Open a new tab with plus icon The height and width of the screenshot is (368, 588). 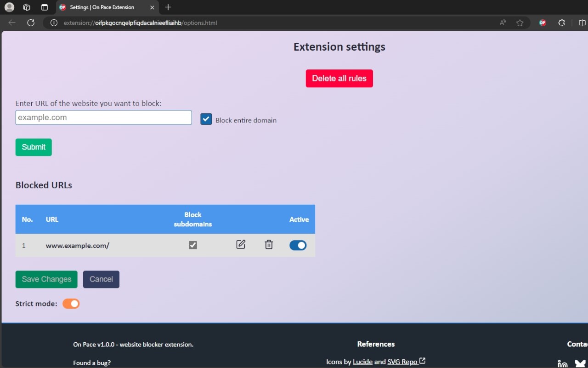coord(168,7)
